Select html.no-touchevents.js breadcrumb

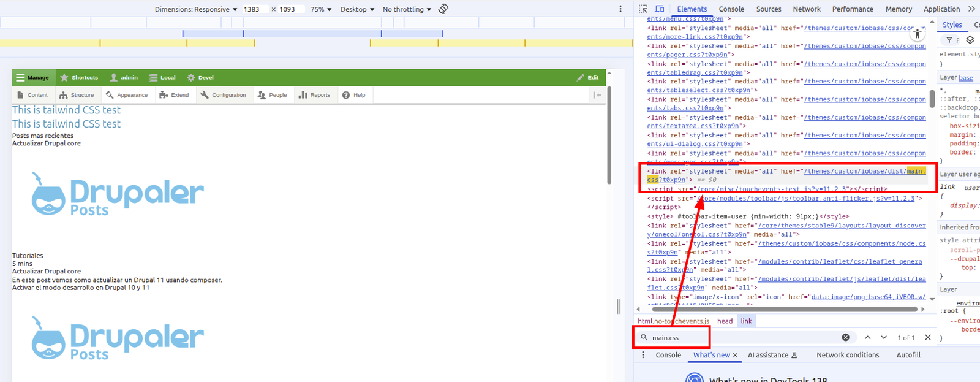pos(673,321)
